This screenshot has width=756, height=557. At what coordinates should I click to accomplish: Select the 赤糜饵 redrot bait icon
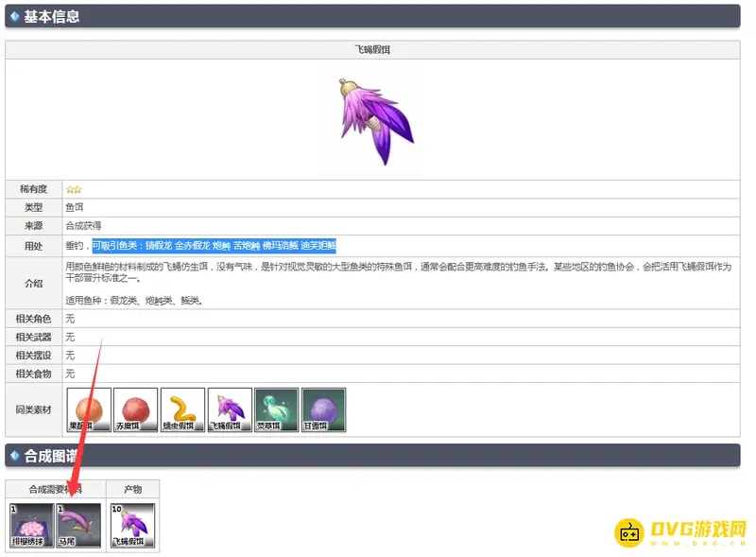(x=135, y=409)
